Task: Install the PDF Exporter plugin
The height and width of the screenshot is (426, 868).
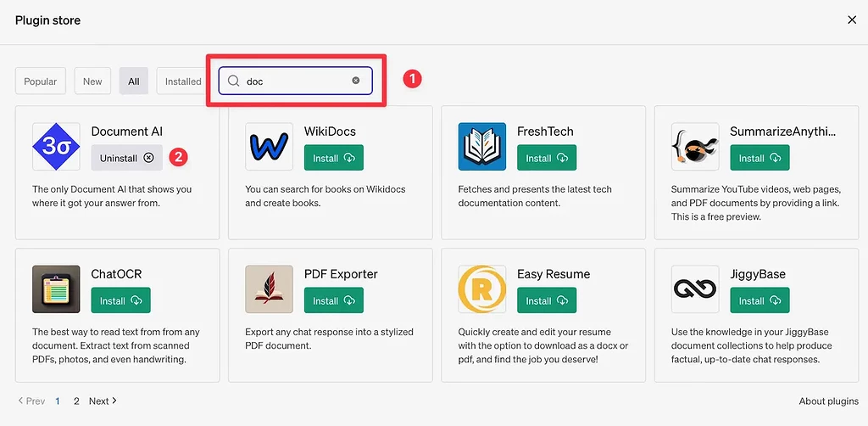Action: [x=334, y=300]
